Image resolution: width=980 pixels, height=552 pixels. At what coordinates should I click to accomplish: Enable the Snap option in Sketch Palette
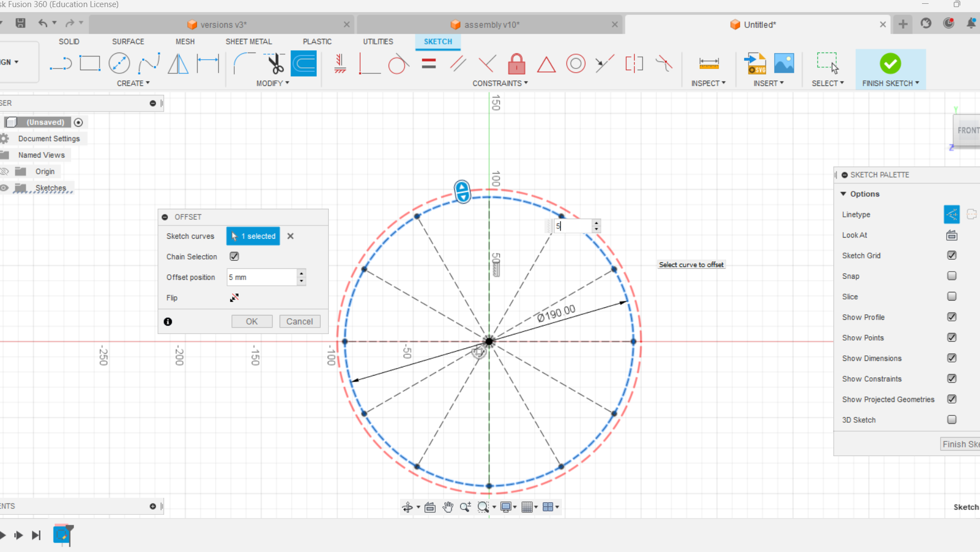point(952,275)
